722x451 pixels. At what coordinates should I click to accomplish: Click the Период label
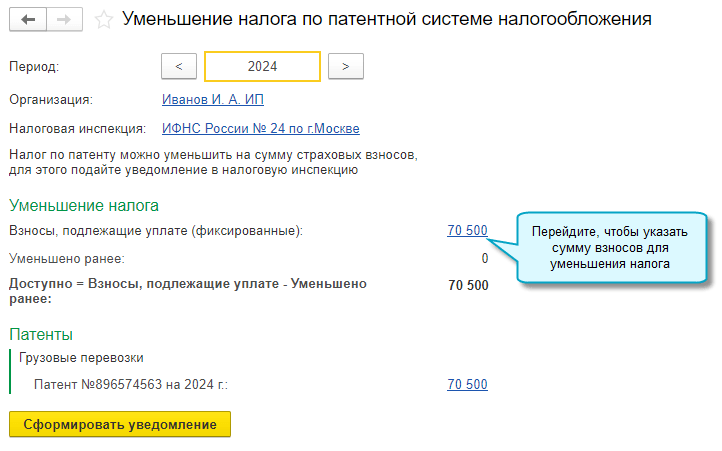point(34,67)
